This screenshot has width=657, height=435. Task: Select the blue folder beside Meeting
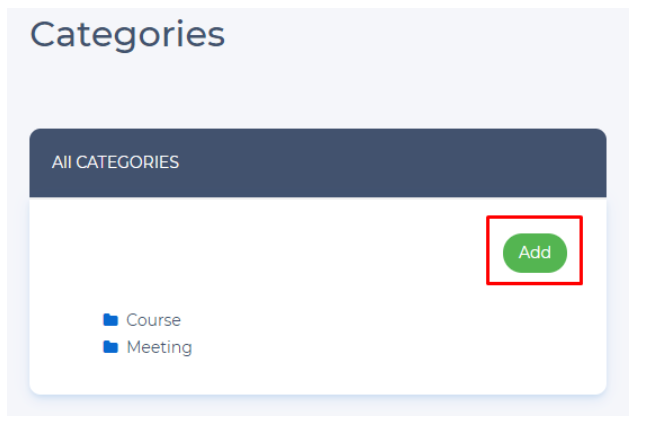coord(110,348)
